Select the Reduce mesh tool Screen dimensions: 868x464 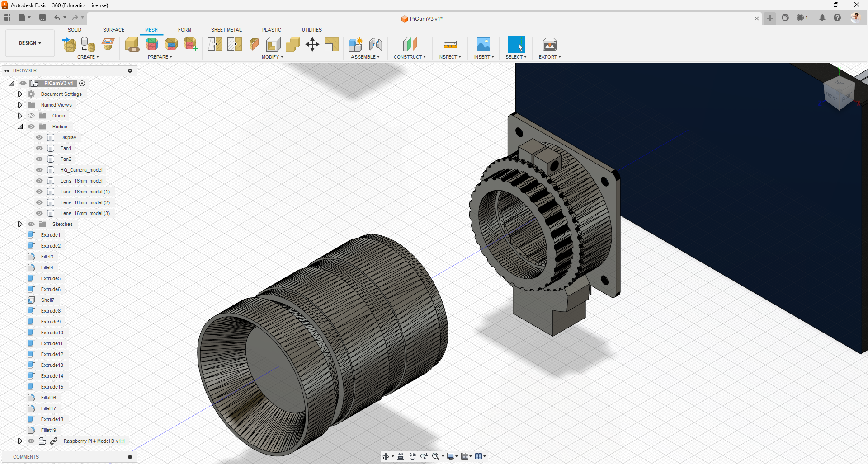coord(235,44)
